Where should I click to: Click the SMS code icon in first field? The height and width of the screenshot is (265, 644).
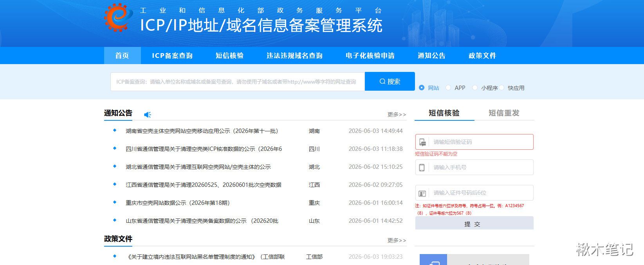coord(422,142)
